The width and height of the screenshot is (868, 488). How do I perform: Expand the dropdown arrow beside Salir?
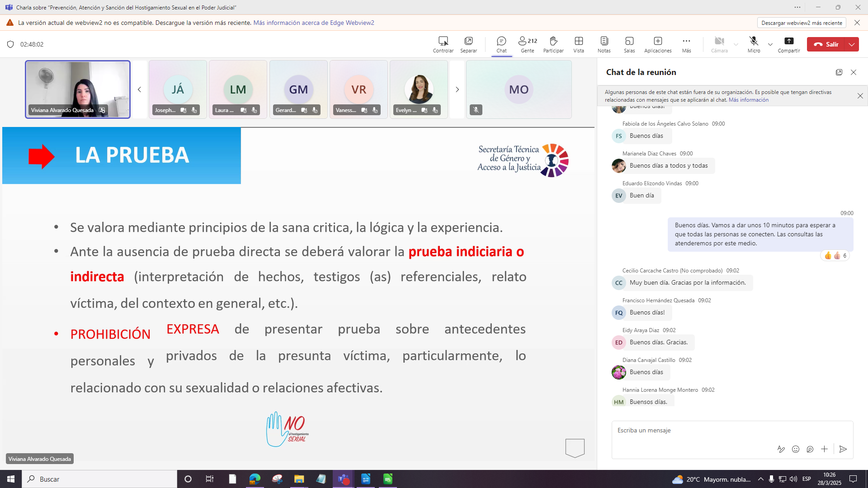[852, 44]
